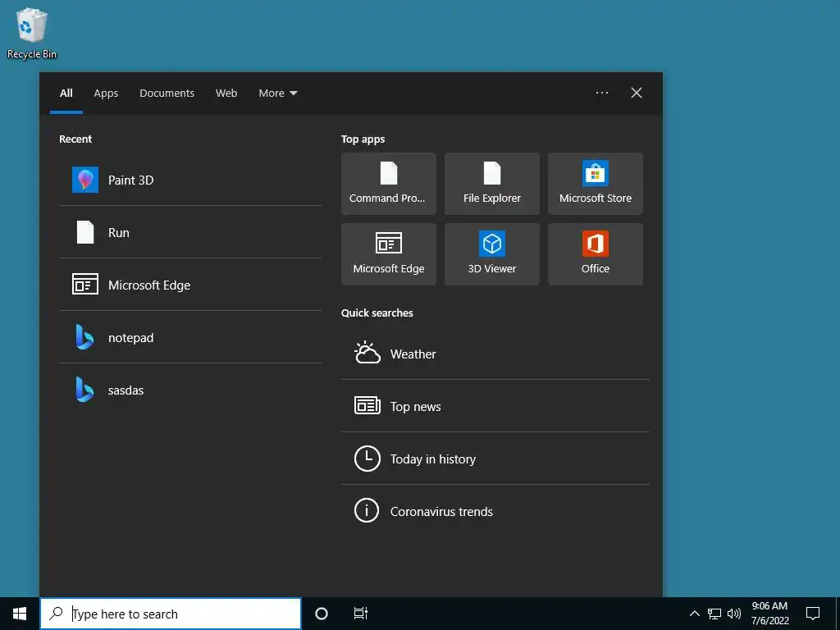
Task: Open the Action Center notifications icon
Action: coord(813,614)
